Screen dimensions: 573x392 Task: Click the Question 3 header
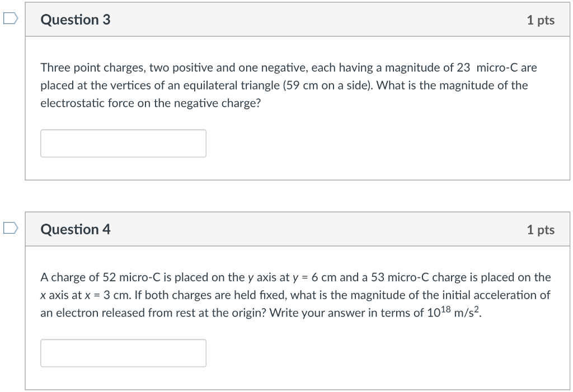[x=76, y=20]
